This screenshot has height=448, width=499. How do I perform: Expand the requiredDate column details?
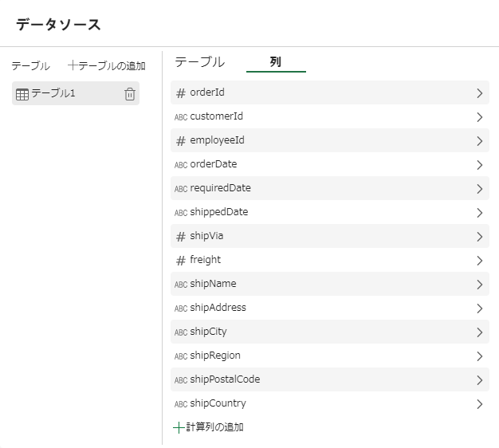coord(479,189)
